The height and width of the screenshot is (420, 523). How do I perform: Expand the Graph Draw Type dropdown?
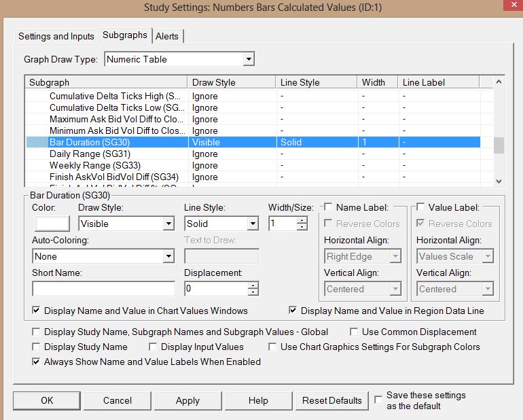[248, 59]
